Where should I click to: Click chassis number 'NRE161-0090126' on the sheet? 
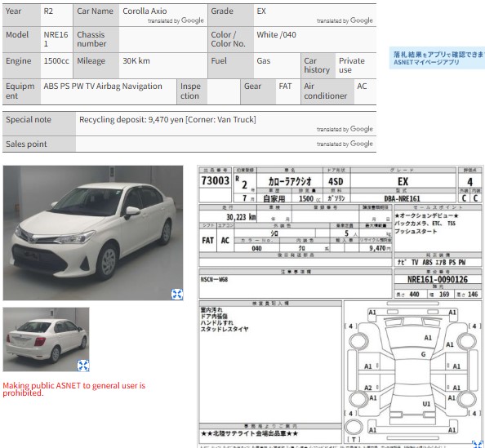click(x=438, y=280)
